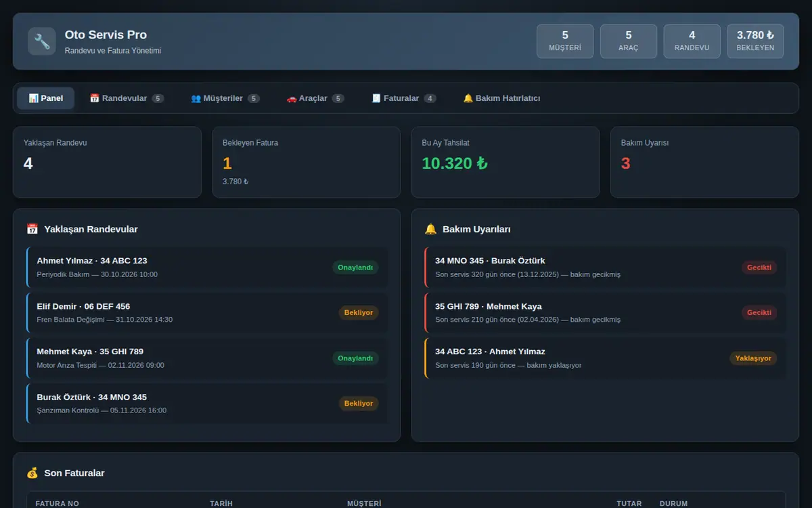812x508 pixels.
Task: Open the Bakım Hatırlatıcı tab
Action: tap(501, 98)
